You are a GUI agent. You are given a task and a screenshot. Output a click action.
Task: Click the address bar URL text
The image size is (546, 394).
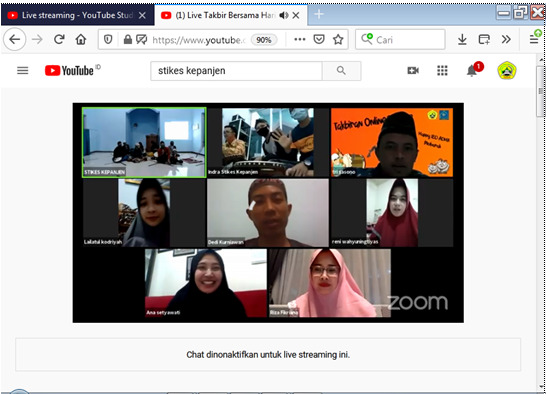[x=199, y=40]
